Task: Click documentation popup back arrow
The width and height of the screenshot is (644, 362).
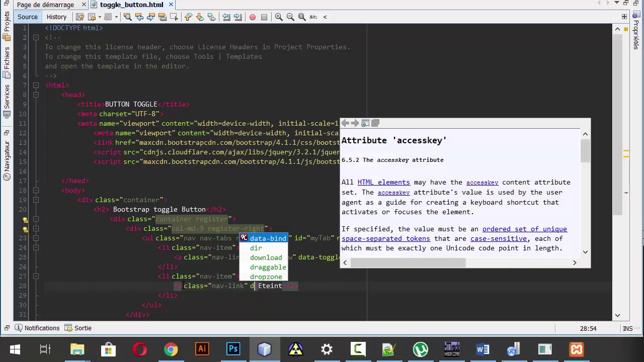Action: point(345,123)
